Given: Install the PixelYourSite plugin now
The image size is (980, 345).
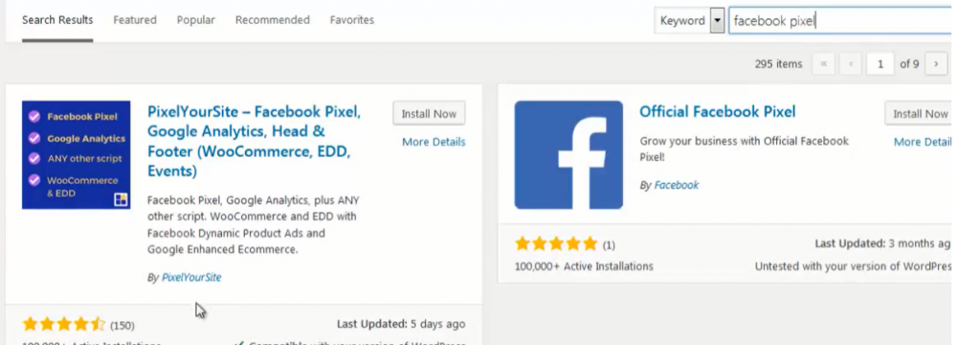Looking at the screenshot, I should 429,113.
